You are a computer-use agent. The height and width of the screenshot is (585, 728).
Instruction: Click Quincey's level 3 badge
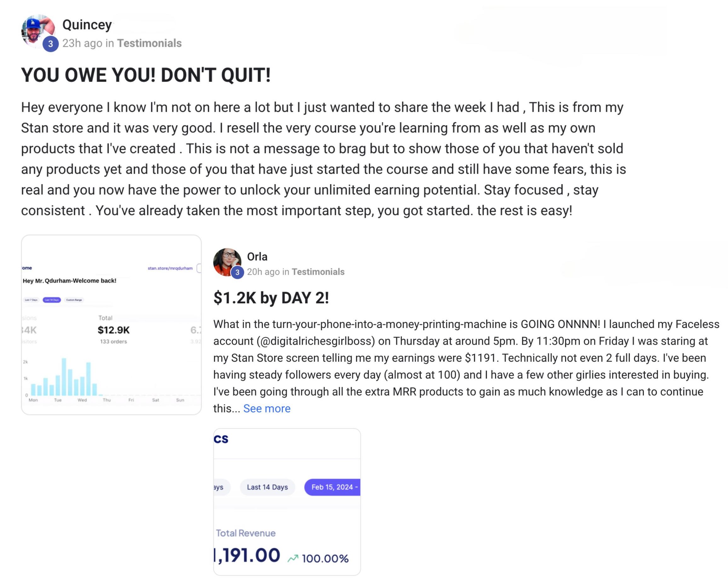(x=51, y=44)
